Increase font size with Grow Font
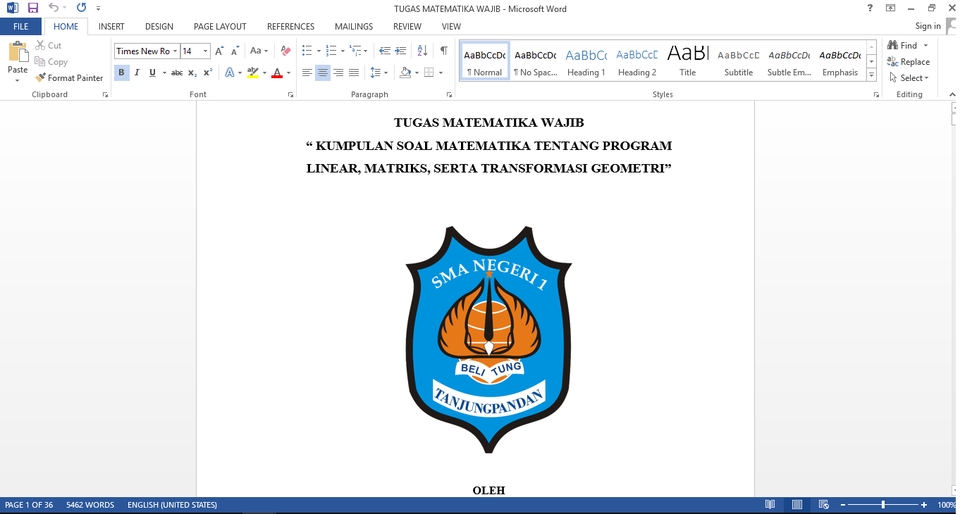The width and height of the screenshot is (960, 514). (x=219, y=51)
